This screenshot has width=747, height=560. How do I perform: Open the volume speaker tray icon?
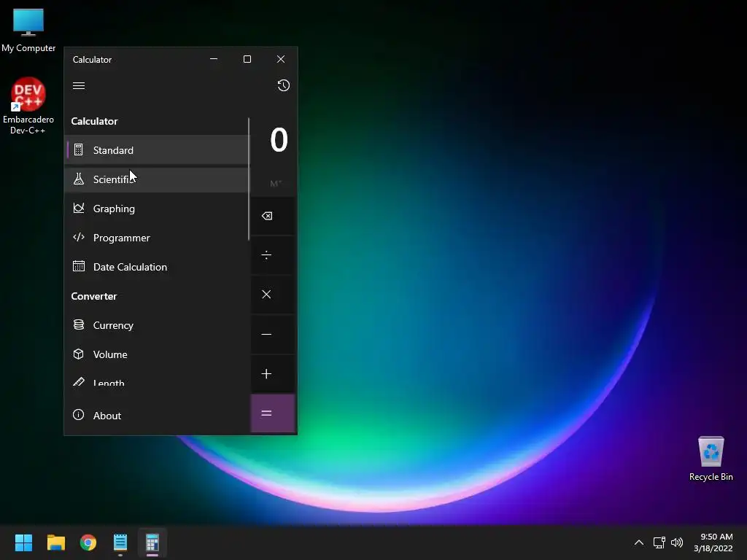tap(676, 542)
